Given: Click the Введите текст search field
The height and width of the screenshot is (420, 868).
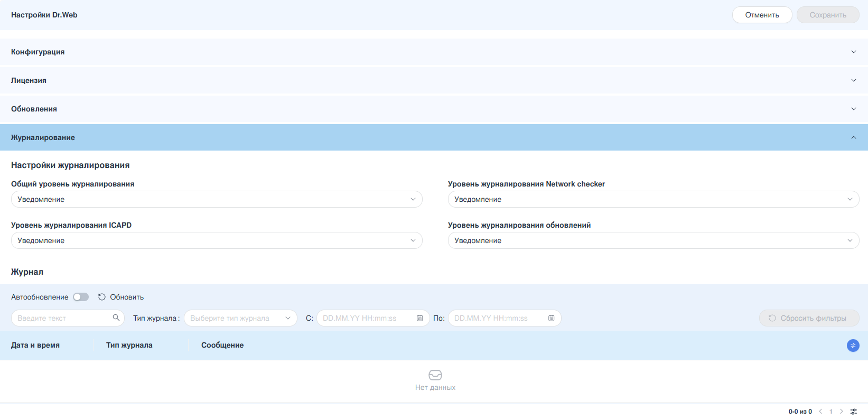Looking at the screenshot, I should [62, 318].
